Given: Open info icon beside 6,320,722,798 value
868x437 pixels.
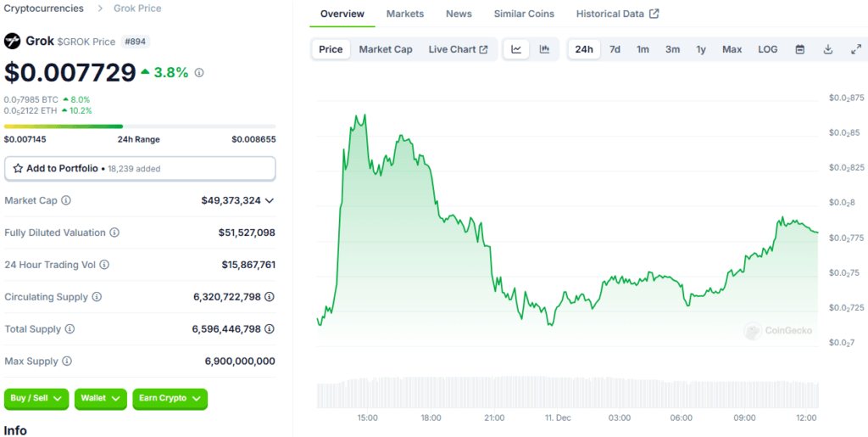Looking at the screenshot, I should [x=270, y=297].
